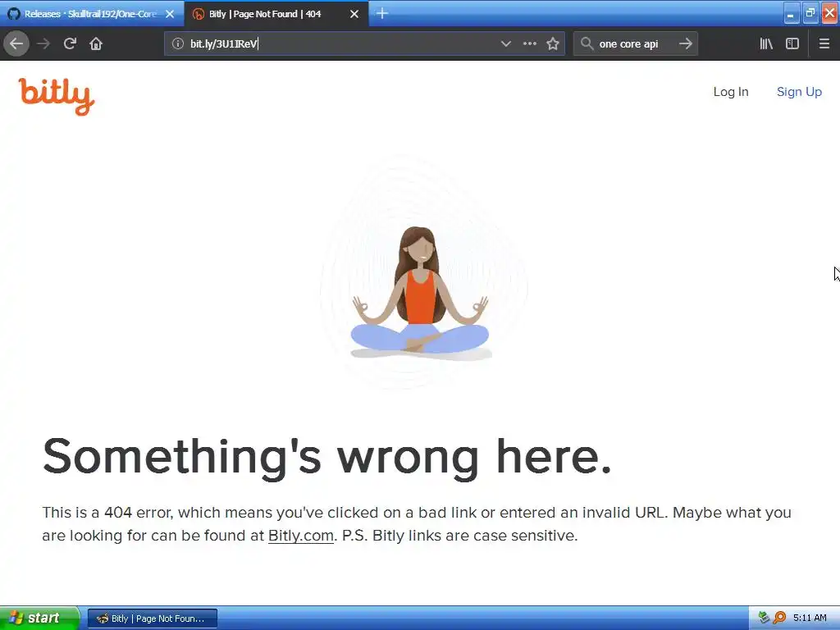Open the page actions three-dot menu
This screenshot has height=630, width=840.
tap(529, 44)
